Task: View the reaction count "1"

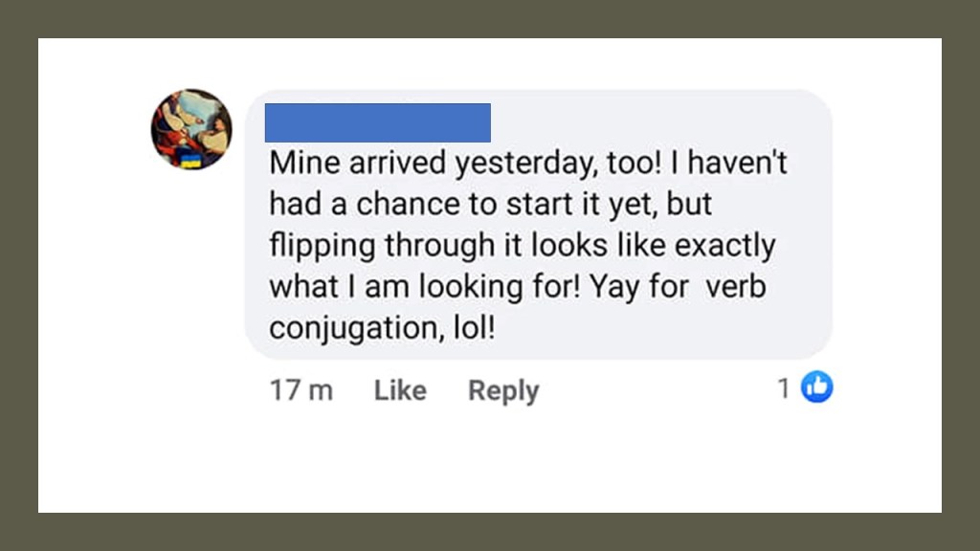Action: (x=784, y=387)
